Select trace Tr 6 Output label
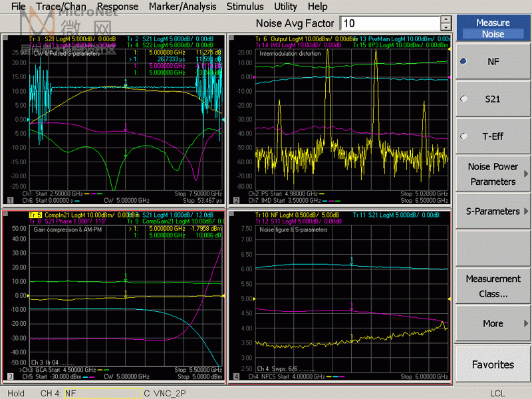 pyautogui.click(x=304, y=39)
